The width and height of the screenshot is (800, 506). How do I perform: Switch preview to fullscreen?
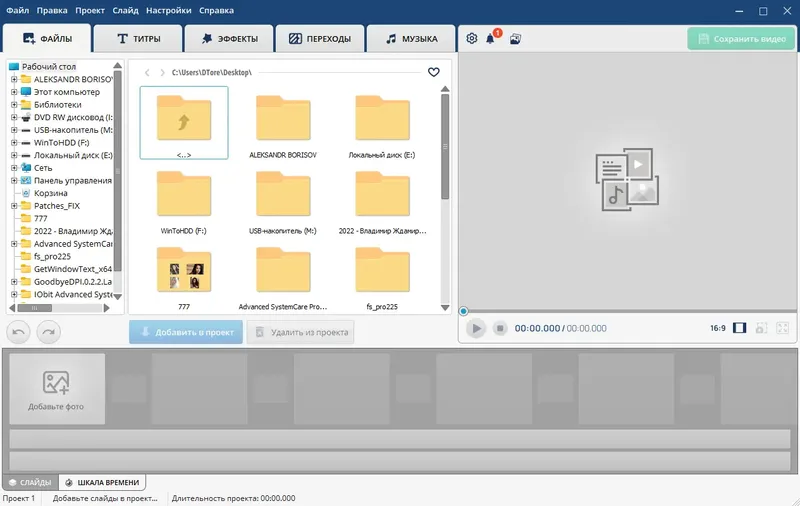782,328
